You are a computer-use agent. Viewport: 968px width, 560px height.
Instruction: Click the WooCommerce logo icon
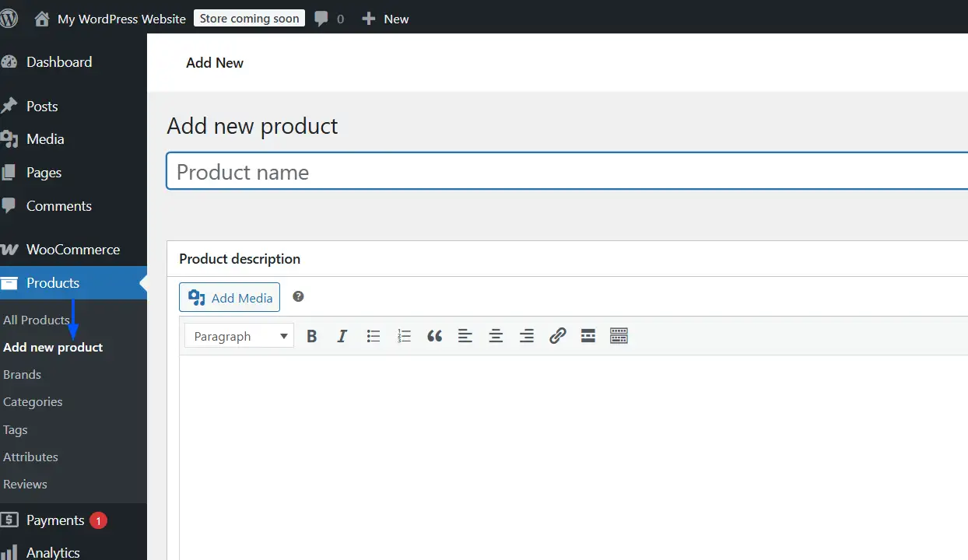(x=9, y=250)
